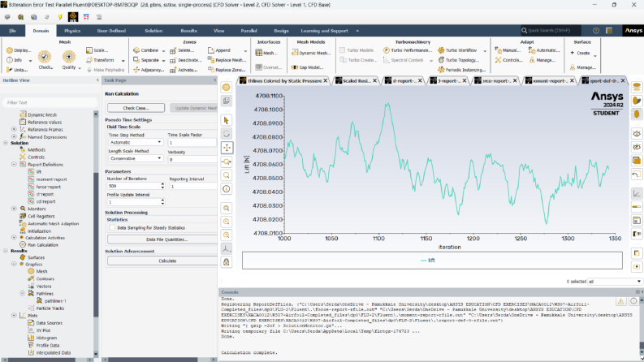Click the zoom to area tool
The image size is (644, 362).
[x=227, y=162]
